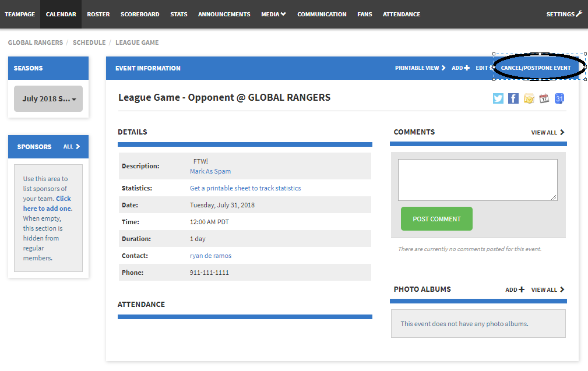588x371 pixels.
Task: Add event to Google Calendar icon
Action: (x=559, y=98)
